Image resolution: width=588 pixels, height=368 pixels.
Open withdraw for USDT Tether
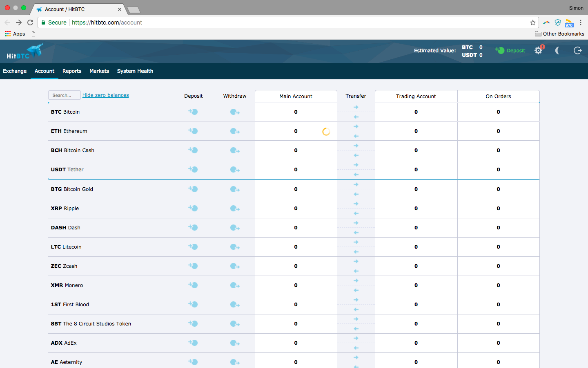pyautogui.click(x=235, y=170)
